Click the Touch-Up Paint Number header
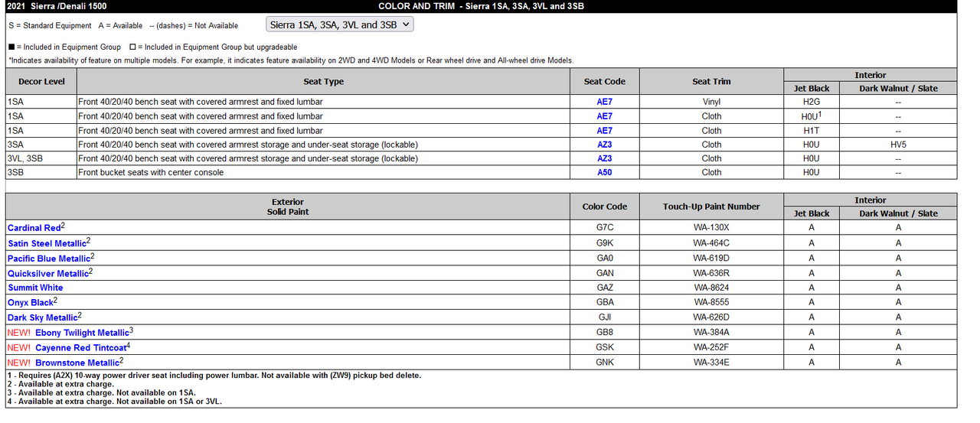 click(x=711, y=207)
